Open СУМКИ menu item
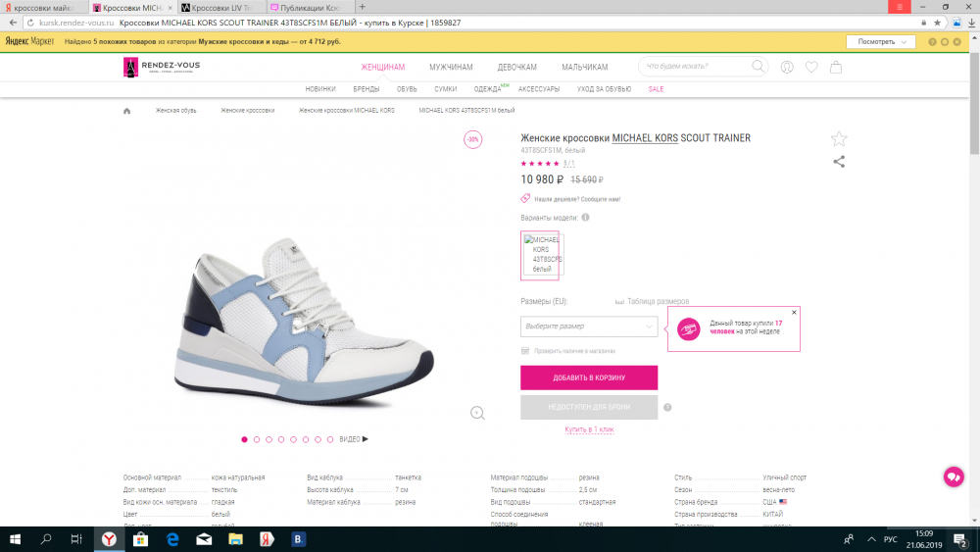 (446, 89)
